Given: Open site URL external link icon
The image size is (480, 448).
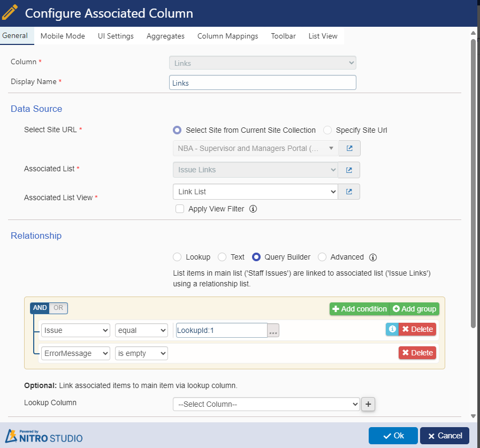Looking at the screenshot, I should tap(349, 148).
